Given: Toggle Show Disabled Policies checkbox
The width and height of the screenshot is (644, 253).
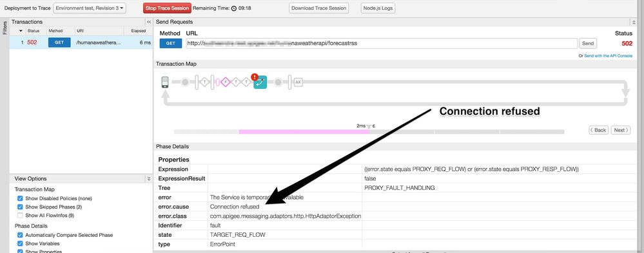Looking at the screenshot, I should [x=20, y=198].
